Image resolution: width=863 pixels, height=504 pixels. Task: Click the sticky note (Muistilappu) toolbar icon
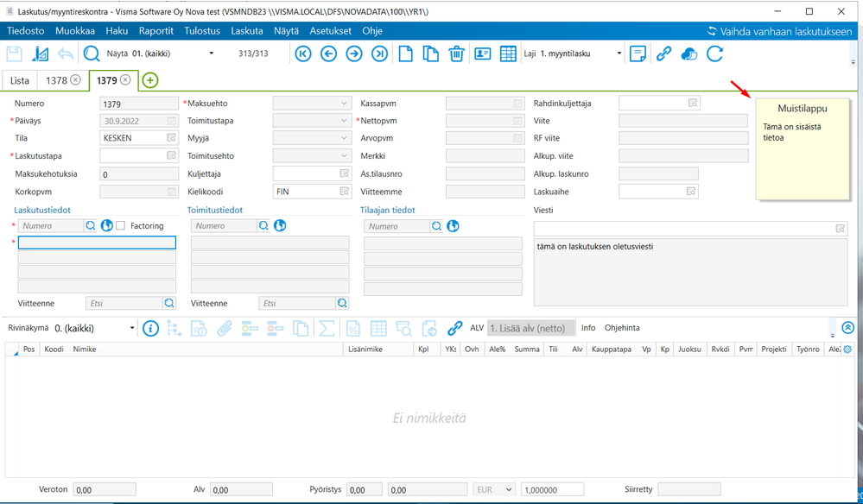coord(638,54)
